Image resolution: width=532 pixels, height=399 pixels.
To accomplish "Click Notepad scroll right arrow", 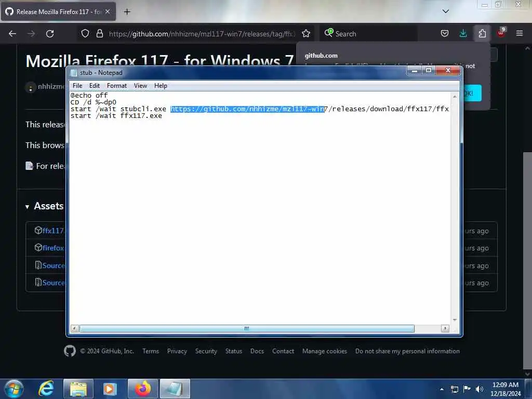I will pos(445,328).
